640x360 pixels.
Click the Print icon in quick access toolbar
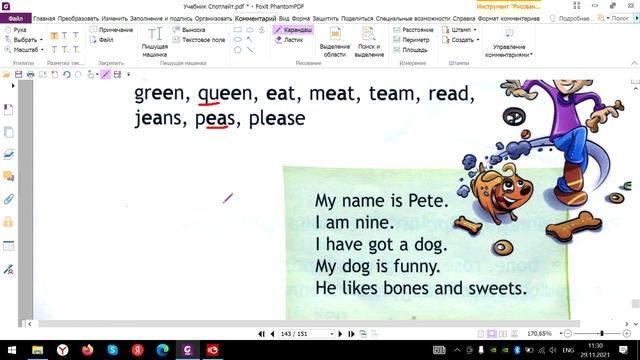(x=31, y=74)
